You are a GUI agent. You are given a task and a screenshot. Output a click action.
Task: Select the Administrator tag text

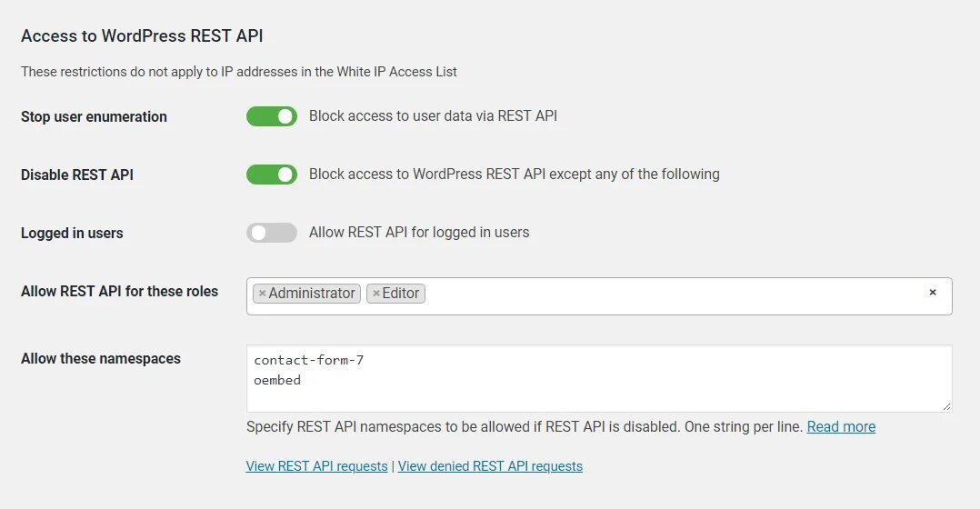point(312,294)
